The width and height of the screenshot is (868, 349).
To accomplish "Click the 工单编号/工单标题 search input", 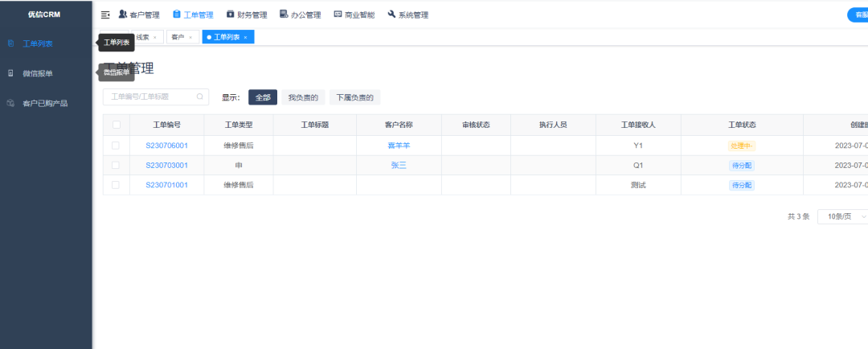I will pyautogui.click(x=149, y=97).
